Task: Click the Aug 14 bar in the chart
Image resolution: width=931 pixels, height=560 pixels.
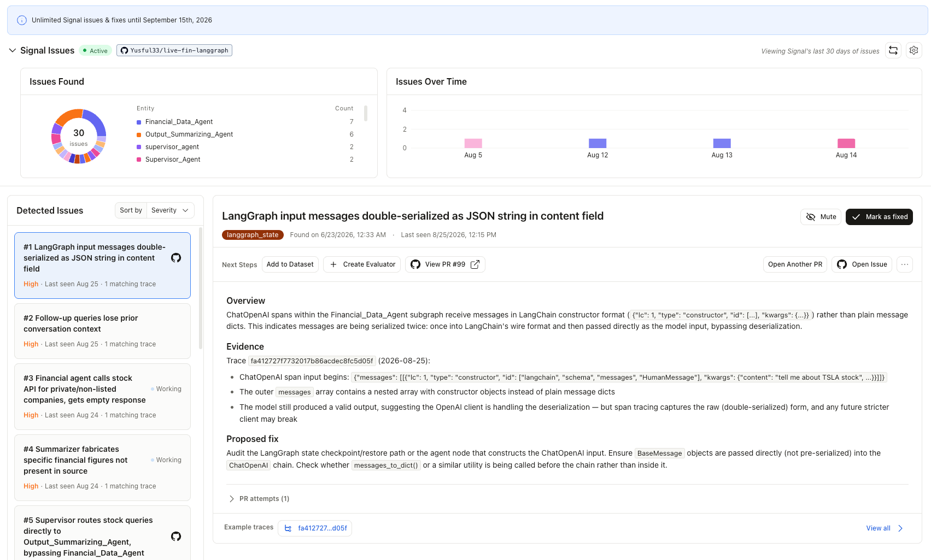Action: [846, 143]
